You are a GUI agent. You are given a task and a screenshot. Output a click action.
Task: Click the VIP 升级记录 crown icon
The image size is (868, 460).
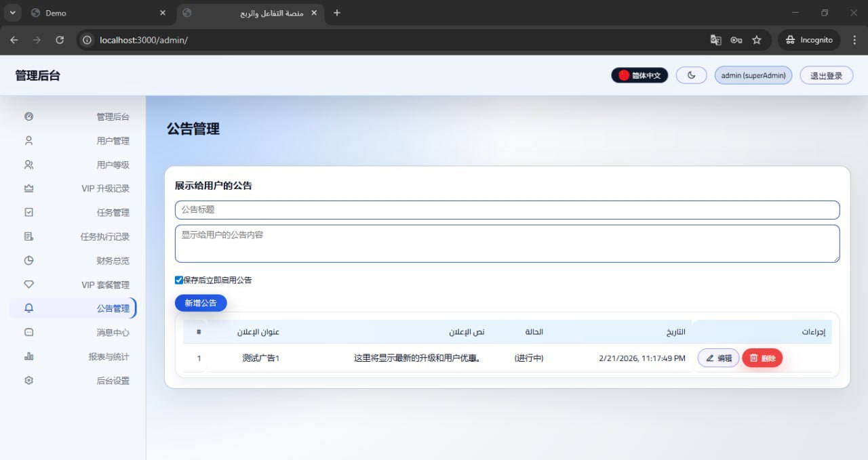coord(28,188)
